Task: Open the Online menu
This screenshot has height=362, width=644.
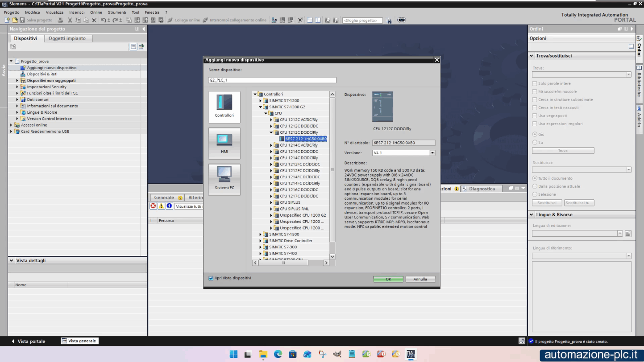Action: tap(97, 12)
